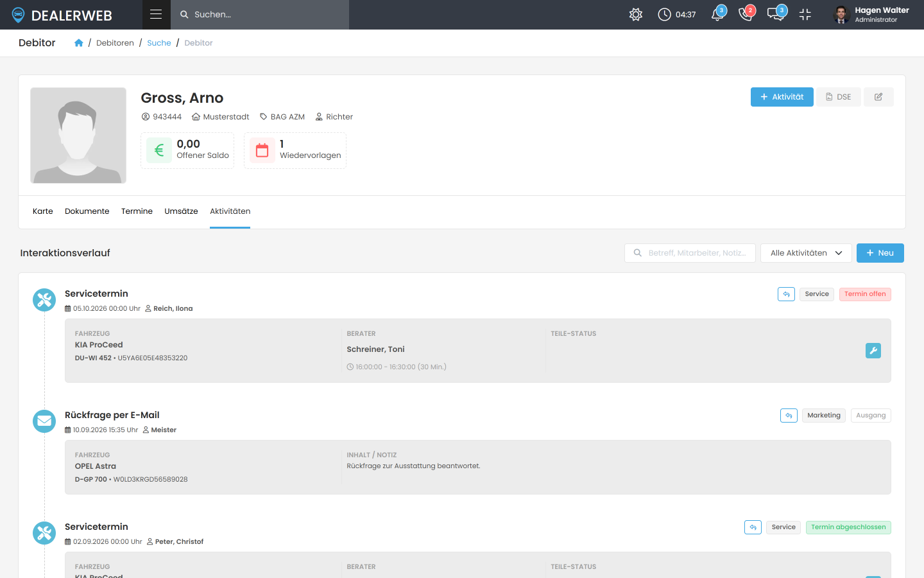Screen dimensions: 924x578
Task: Expand the Alle Aktivitäten filter dropdown
Action: point(807,253)
